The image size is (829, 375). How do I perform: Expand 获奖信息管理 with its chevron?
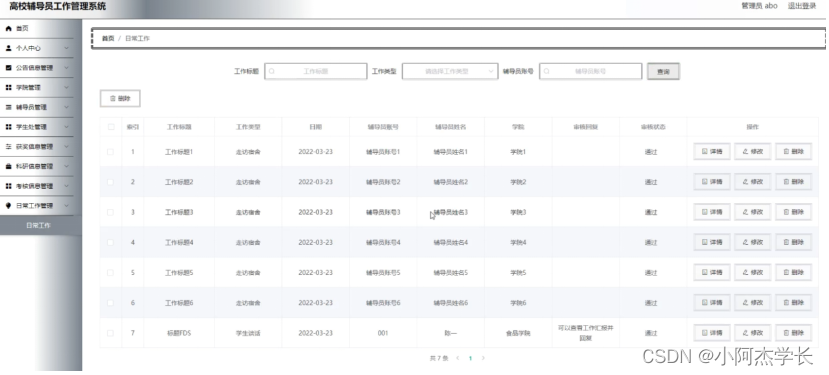coord(67,147)
